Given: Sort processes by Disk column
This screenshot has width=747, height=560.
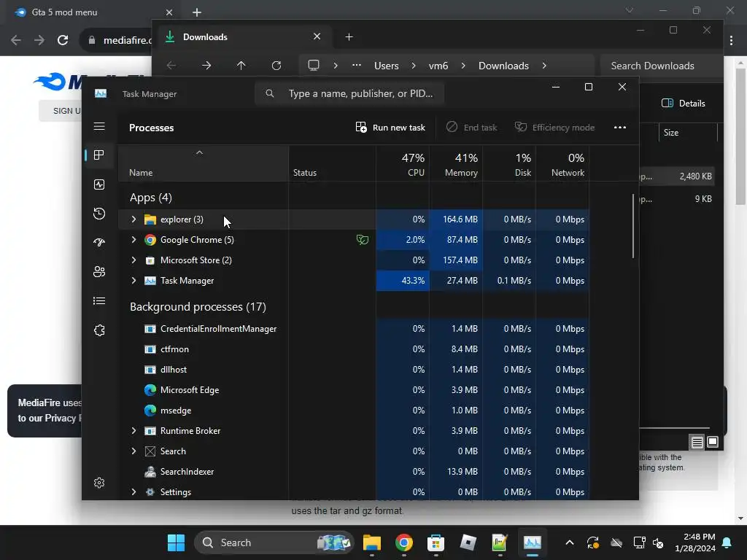Looking at the screenshot, I should (x=509, y=164).
